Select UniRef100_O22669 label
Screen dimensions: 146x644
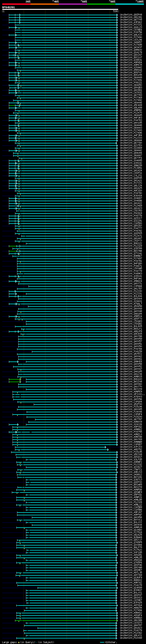pos(131,148)
